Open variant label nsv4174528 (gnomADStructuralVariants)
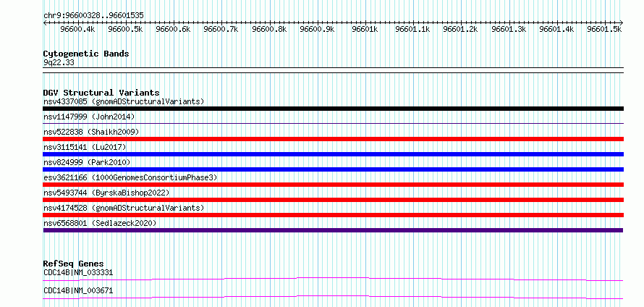Screen dimensions: 644x307 click(x=124, y=208)
